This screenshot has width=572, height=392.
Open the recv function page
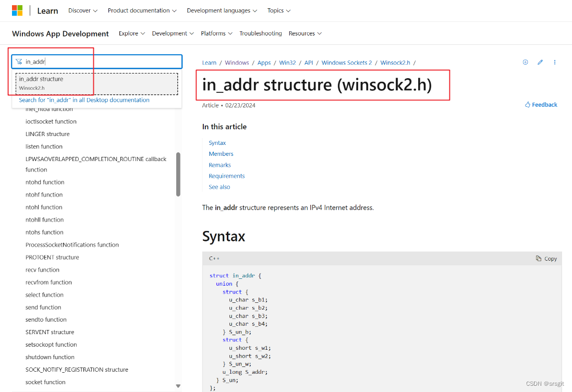pyautogui.click(x=42, y=269)
